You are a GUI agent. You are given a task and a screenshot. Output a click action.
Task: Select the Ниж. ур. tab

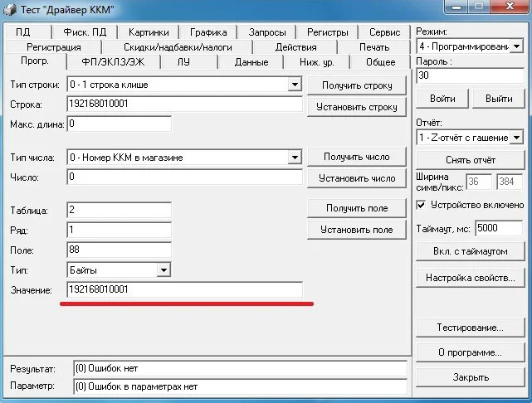pyautogui.click(x=316, y=62)
